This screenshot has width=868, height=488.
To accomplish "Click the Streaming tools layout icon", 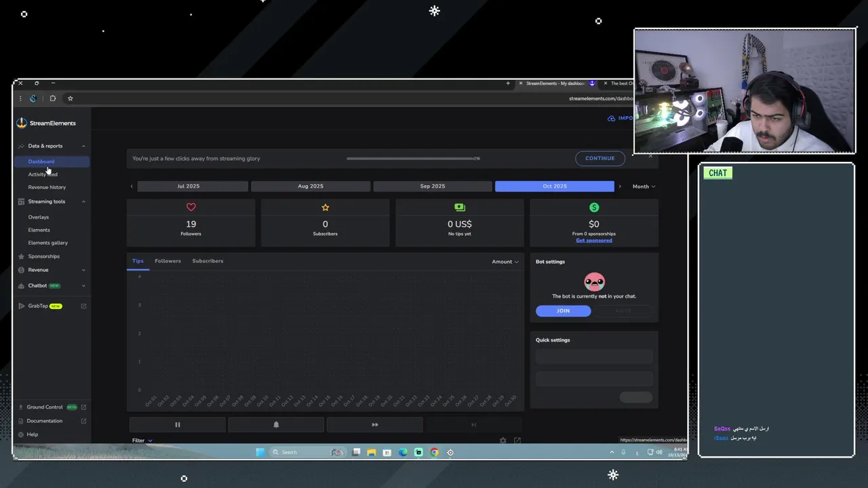I will coord(22,201).
